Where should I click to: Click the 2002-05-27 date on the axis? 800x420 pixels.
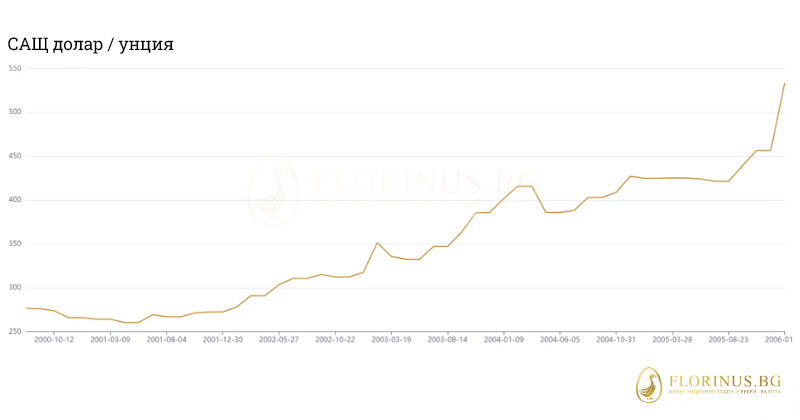point(279,340)
